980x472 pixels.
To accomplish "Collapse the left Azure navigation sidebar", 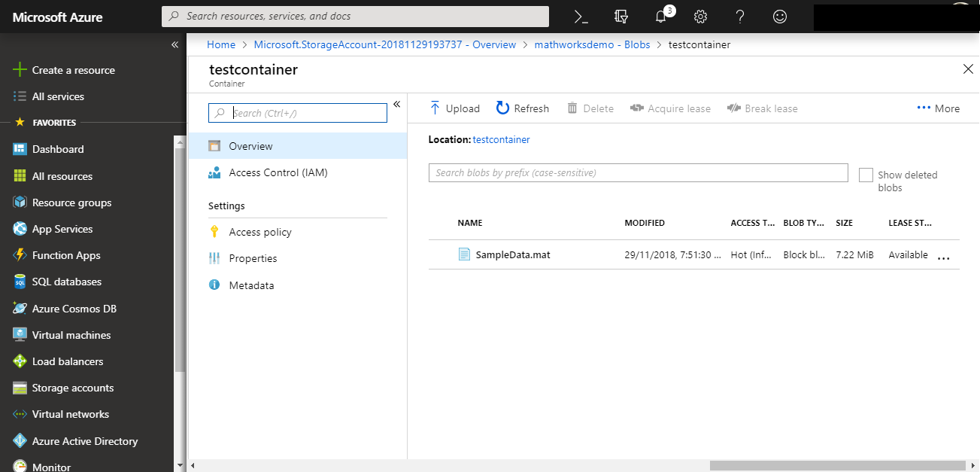I will [x=174, y=45].
